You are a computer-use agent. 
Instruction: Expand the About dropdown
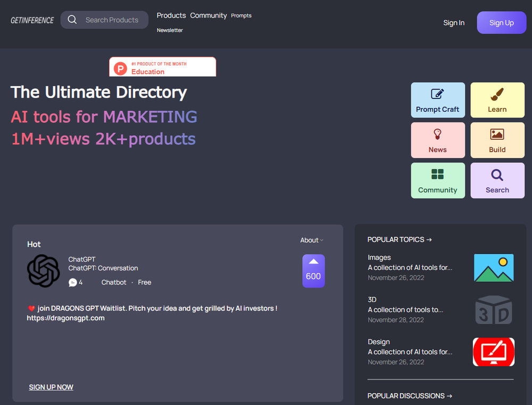tap(311, 240)
